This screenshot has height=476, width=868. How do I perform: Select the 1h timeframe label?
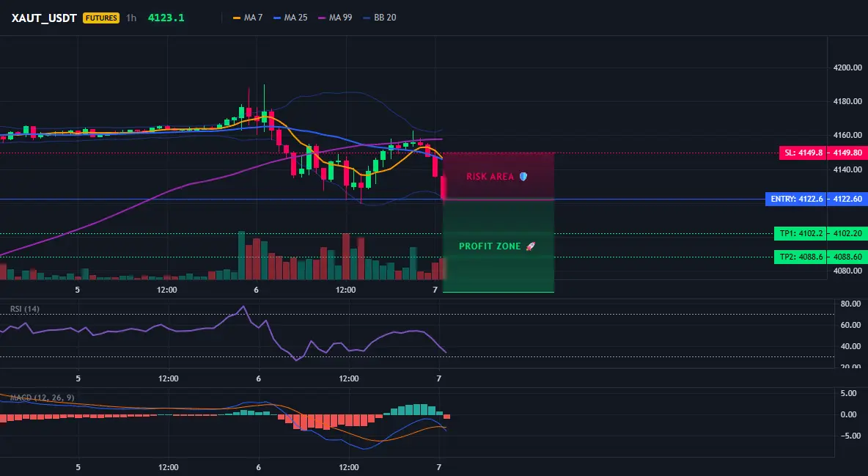coord(131,18)
